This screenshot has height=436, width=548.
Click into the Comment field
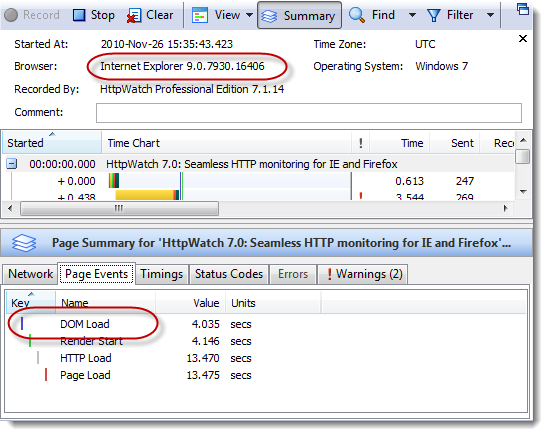pyautogui.click(x=309, y=113)
